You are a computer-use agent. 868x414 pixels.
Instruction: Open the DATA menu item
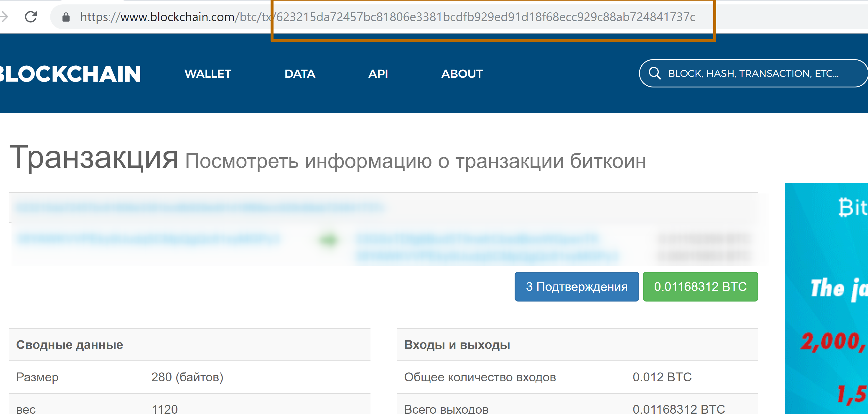tap(299, 74)
